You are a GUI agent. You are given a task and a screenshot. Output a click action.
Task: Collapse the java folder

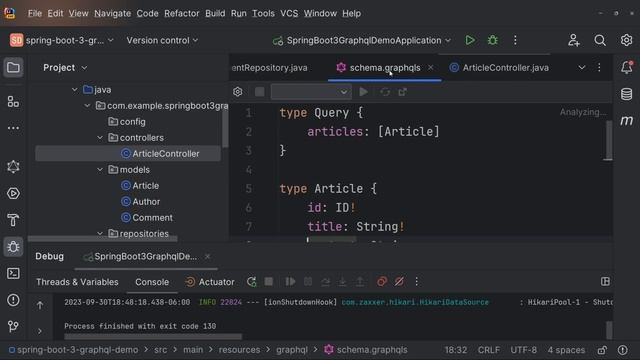pyautogui.click(x=74, y=90)
